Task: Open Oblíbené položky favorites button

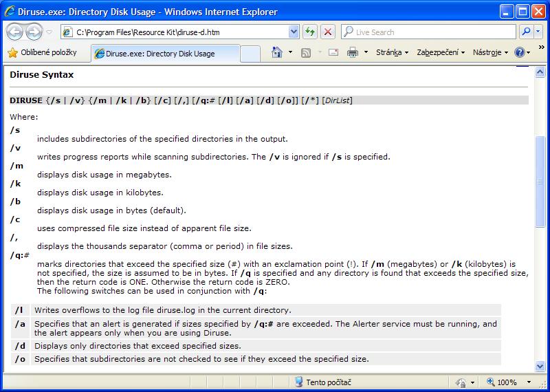Action: [42, 53]
